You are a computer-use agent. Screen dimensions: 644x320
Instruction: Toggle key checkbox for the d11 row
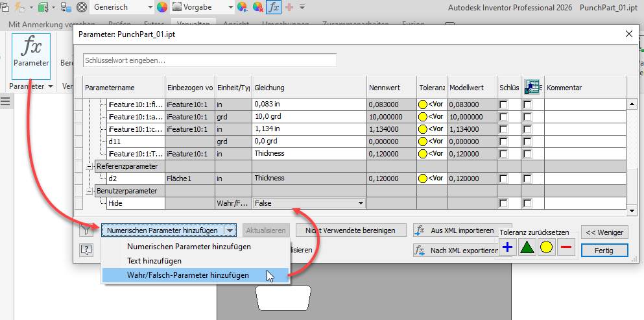point(503,142)
